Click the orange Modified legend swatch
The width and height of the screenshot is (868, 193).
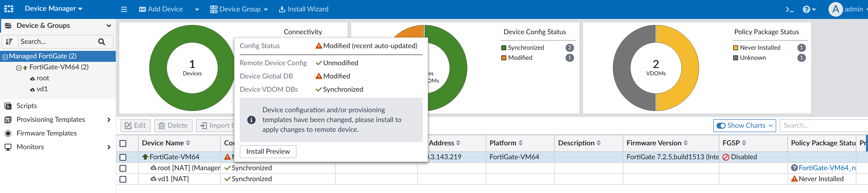click(x=504, y=57)
